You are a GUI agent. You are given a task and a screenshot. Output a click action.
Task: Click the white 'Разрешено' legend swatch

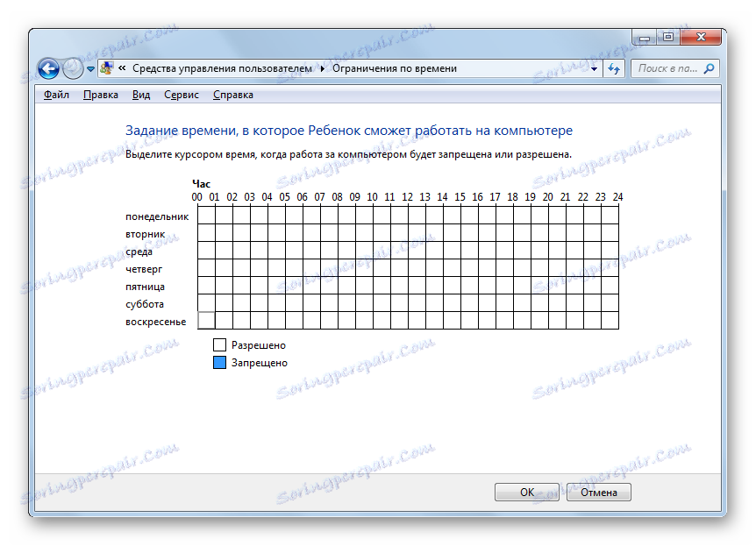click(219, 344)
